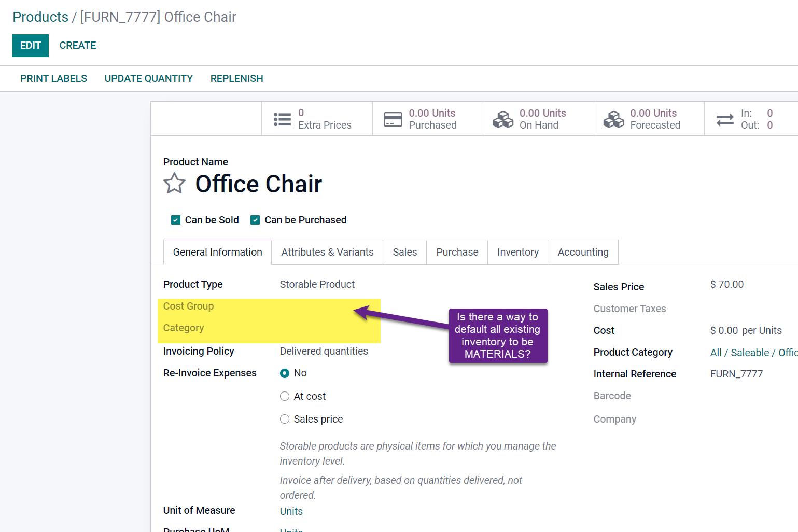Click the Create button
This screenshot has height=532, width=798.
pyautogui.click(x=78, y=46)
